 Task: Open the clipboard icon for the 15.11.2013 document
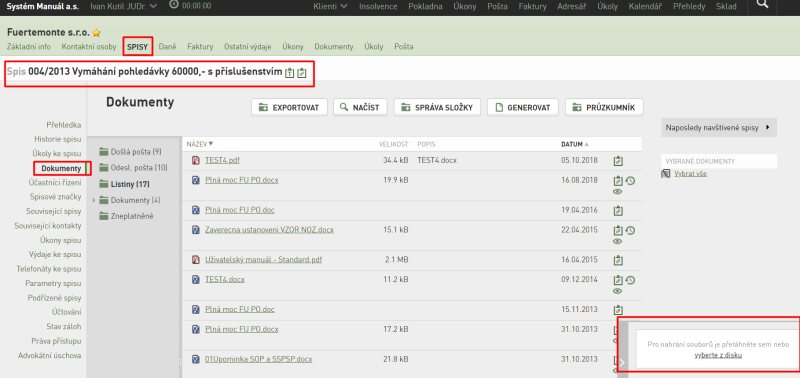[x=618, y=310]
